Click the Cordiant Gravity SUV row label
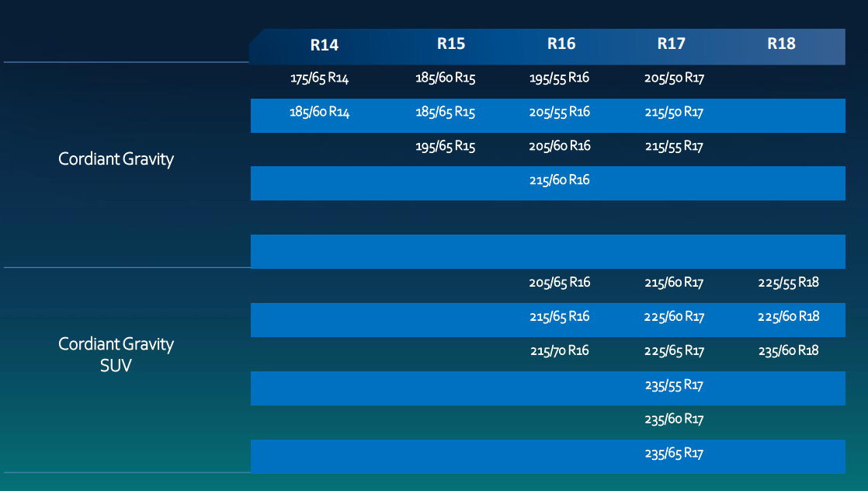This screenshot has height=491, width=868. coord(116,355)
